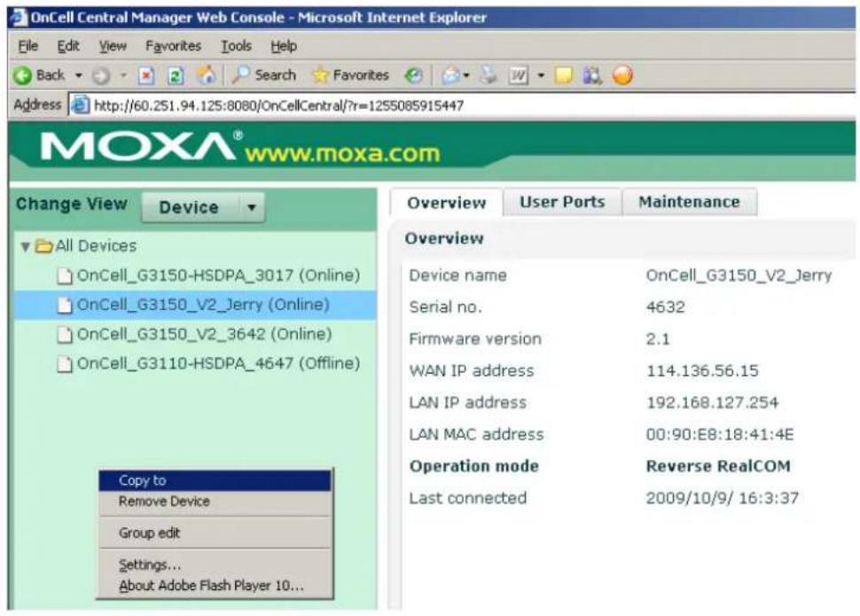Screen dimensions: 860x616
Task: Click the Forward navigation icon
Action: coord(101,75)
